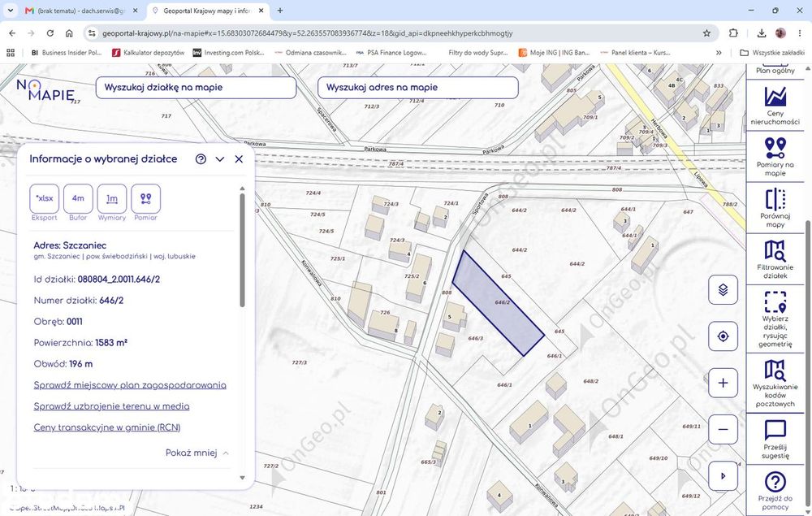
Task: Toggle the 1m Wymiary dimensions button
Action: click(112, 198)
